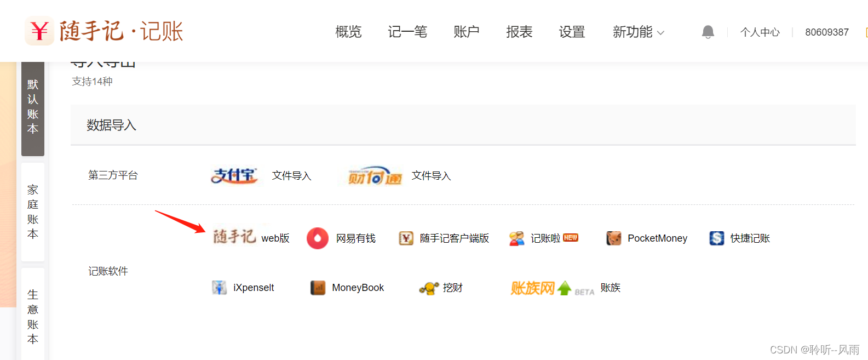
Task: Click the 数据导入 section header
Action: [x=111, y=125]
